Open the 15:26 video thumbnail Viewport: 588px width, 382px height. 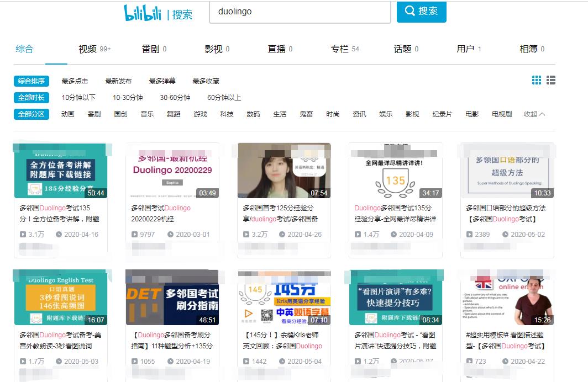point(507,298)
